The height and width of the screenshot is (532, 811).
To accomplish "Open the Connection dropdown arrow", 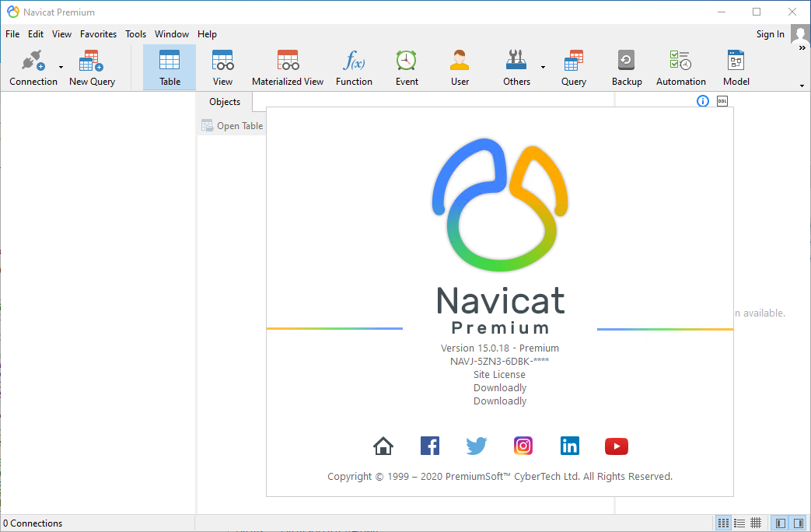I will (61, 67).
